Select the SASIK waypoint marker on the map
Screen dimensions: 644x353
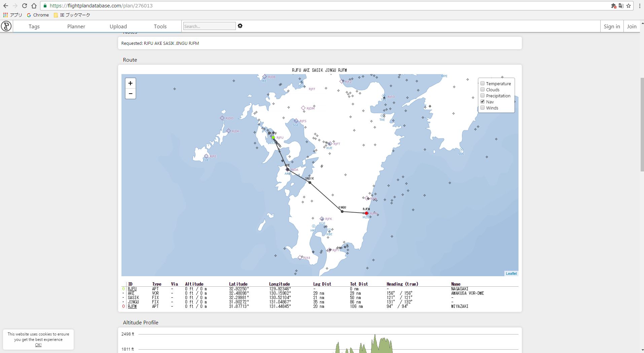310,183
